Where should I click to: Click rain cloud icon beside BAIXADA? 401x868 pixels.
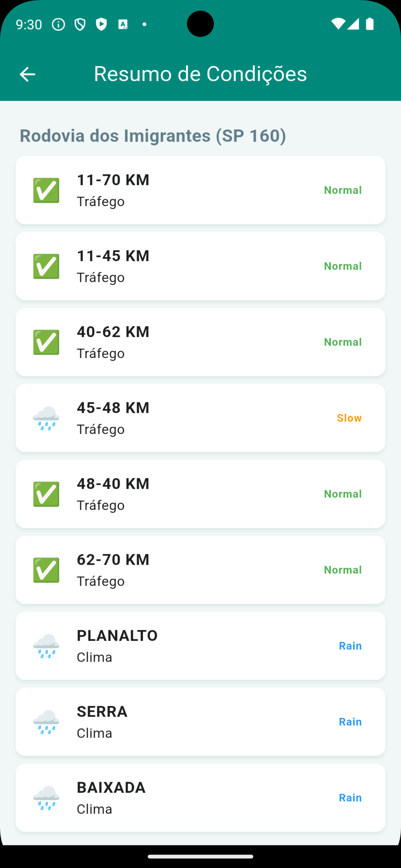(46, 798)
